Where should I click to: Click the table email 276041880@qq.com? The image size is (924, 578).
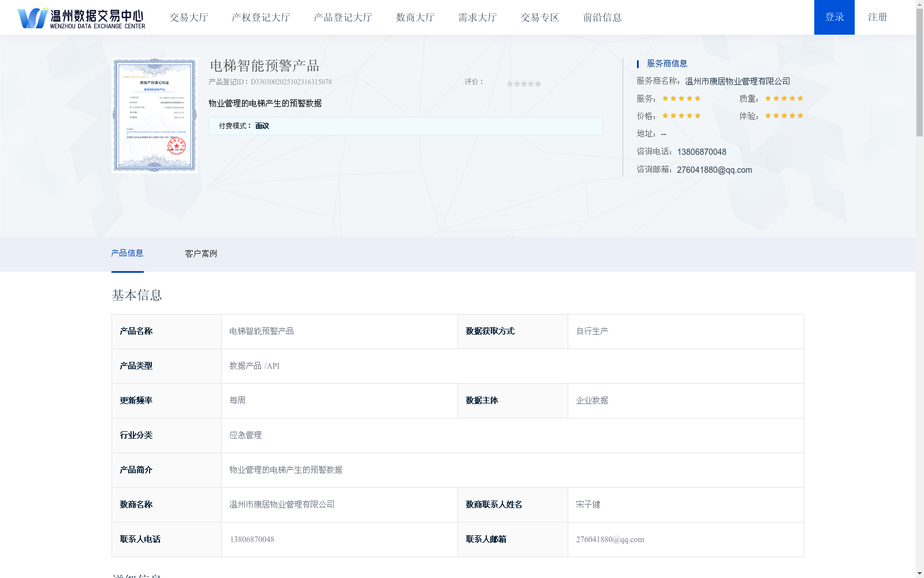[x=610, y=539]
